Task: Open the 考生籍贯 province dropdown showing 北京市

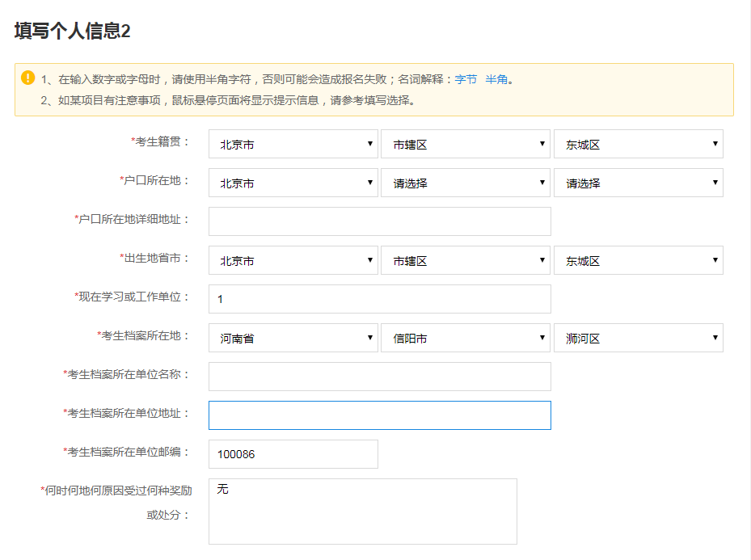Action: [x=293, y=144]
